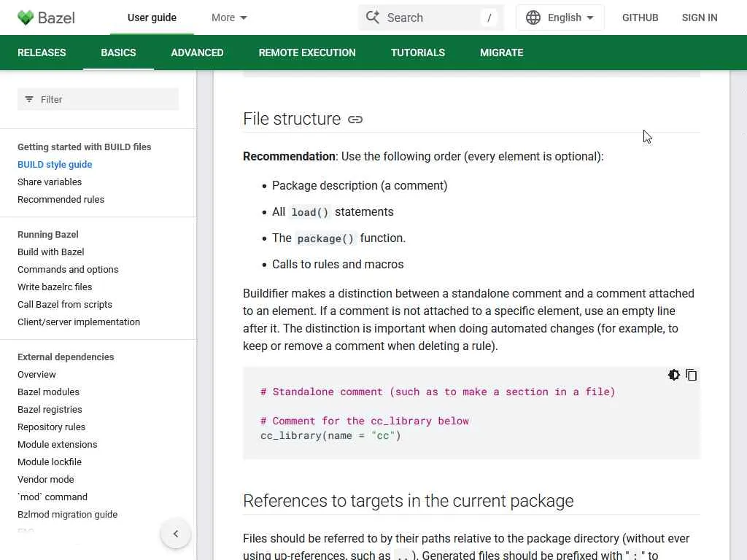The width and height of the screenshot is (747, 560).
Task: Open the Bazel modules sidebar link
Action: pyautogui.click(x=48, y=392)
